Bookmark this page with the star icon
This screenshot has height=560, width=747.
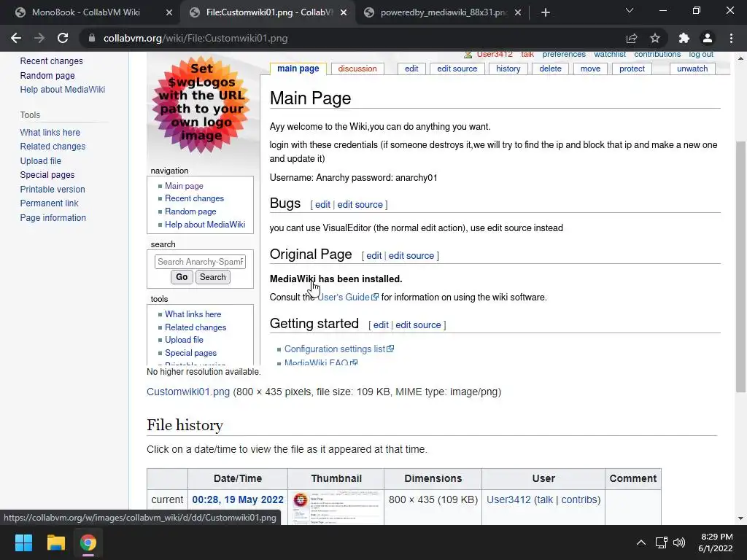[655, 38]
